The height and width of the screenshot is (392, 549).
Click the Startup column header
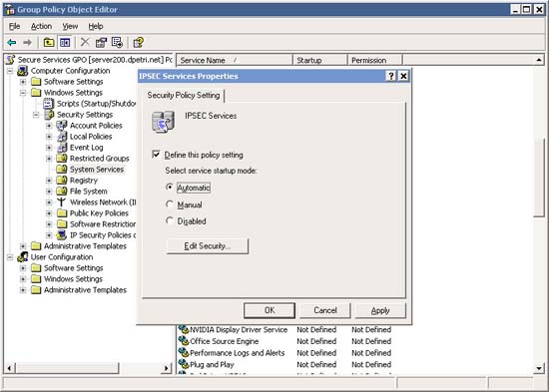pyautogui.click(x=320, y=60)
